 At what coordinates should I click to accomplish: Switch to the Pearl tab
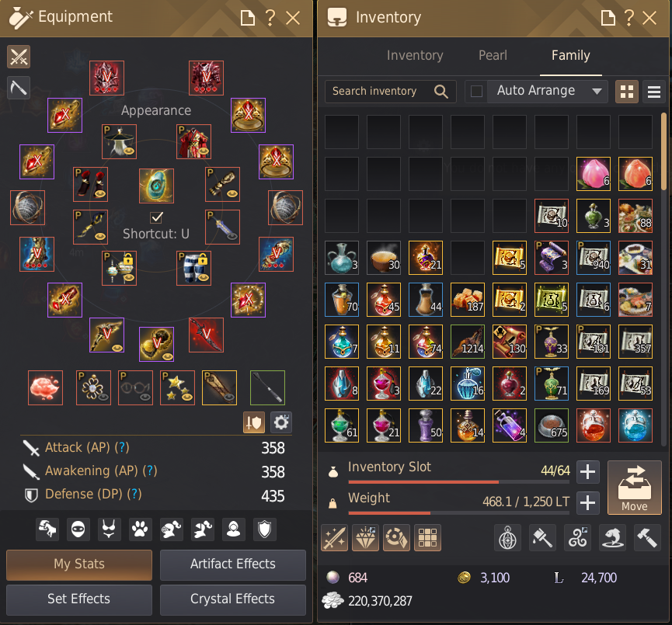coord(493,56)
